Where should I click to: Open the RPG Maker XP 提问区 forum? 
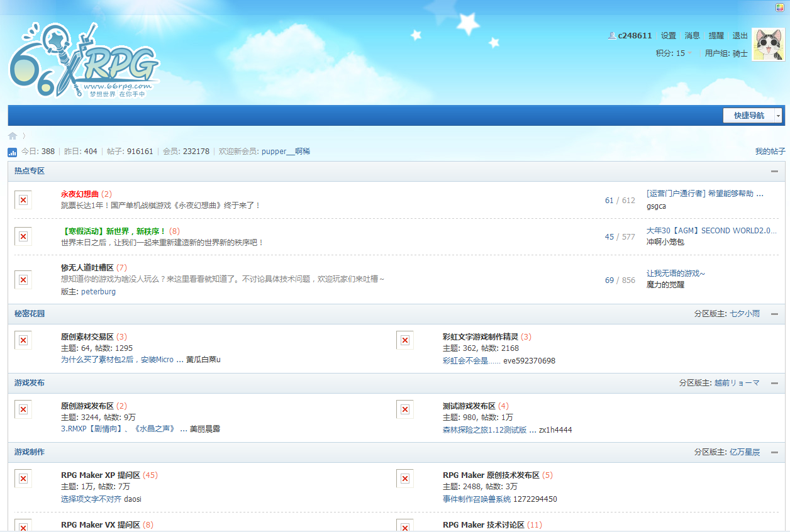pos(101,475)
